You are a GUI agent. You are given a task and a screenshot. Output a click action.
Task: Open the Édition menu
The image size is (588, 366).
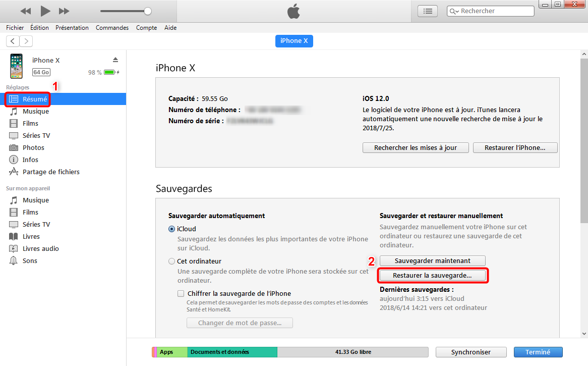pyautogui.click(x=39, y=28)
